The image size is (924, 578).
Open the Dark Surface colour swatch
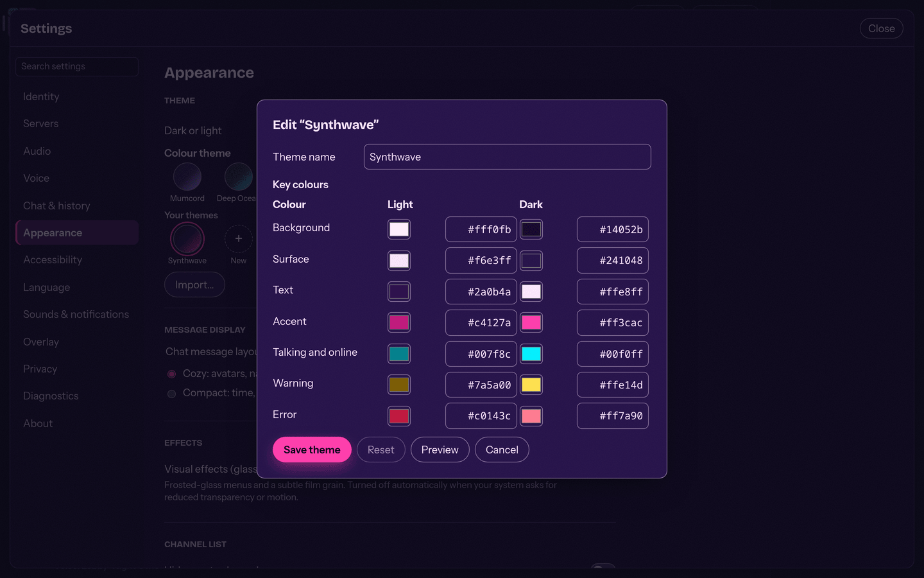pyautogui.click(x=531, y=261)
